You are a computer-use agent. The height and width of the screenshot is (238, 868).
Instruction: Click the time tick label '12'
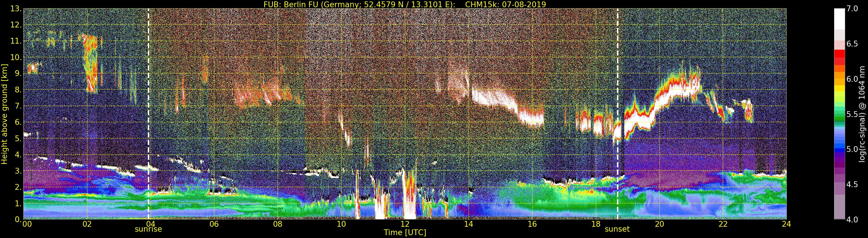click(405, 224)
